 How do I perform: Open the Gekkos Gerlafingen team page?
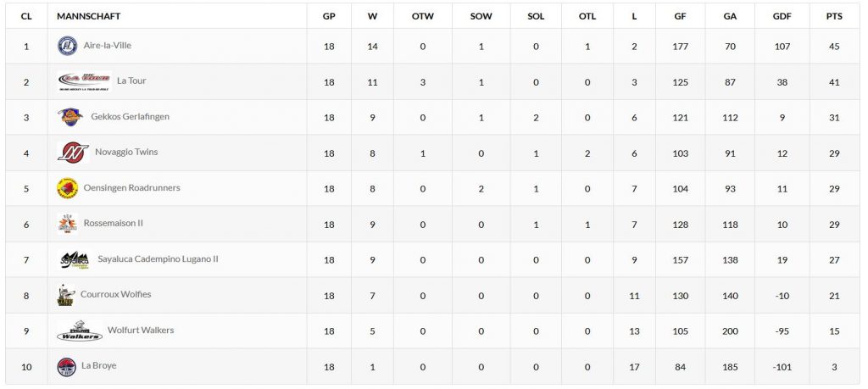tap(130, 117)
